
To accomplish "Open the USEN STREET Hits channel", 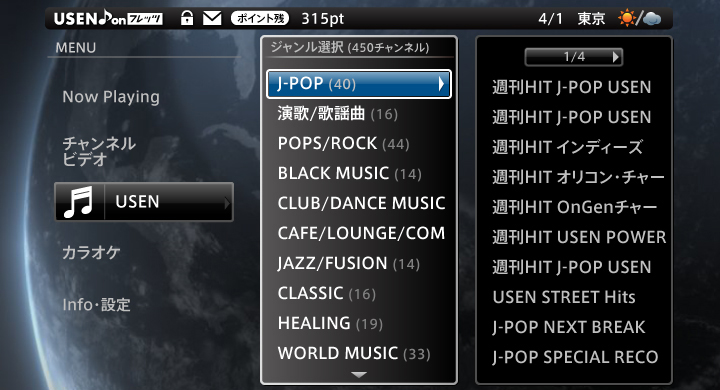I will [564, 297].
